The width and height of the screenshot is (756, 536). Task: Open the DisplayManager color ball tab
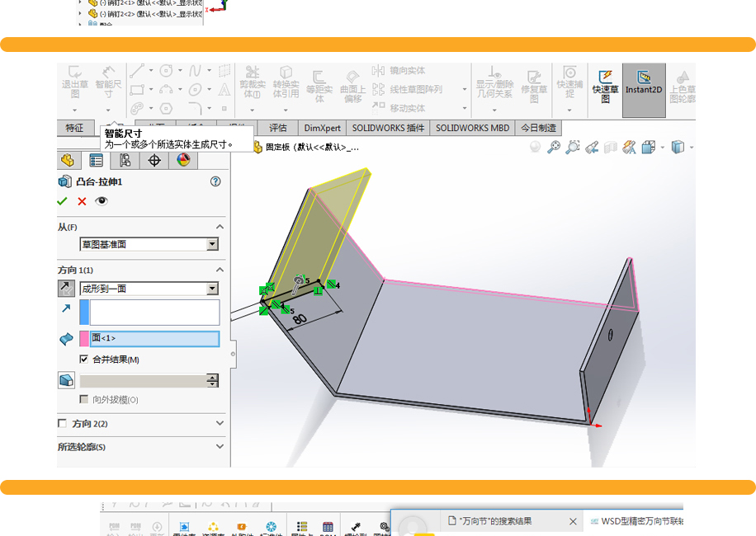coord(183,160)
